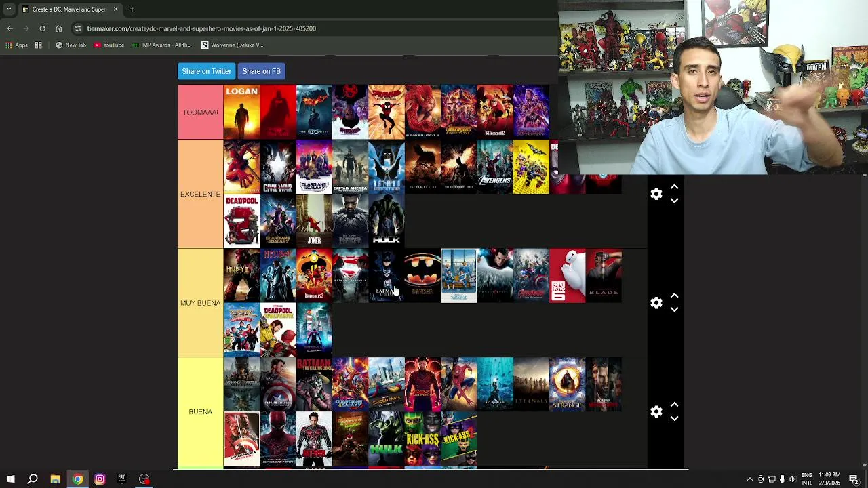The width and height of the screenshot is (868, 488).
Task: Select the Hulk poster in EXCELENTE tier
Action: click(x=387, y=221)
